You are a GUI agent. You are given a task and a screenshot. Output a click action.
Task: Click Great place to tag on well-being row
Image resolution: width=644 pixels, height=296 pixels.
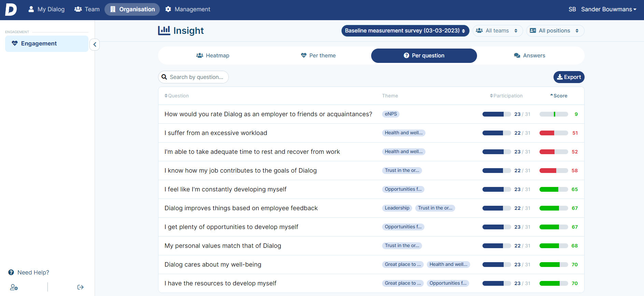click(403, 265)
